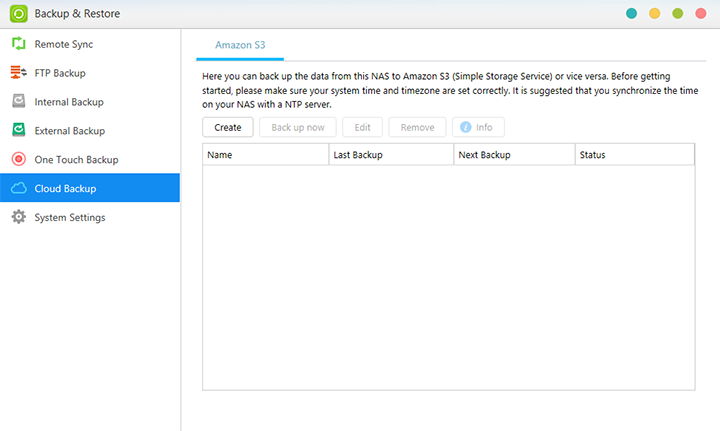Image resolution: width=720 pixels, height=431 pixels.
Task: Open External Backup using its icon
Action: coord(18,131)
